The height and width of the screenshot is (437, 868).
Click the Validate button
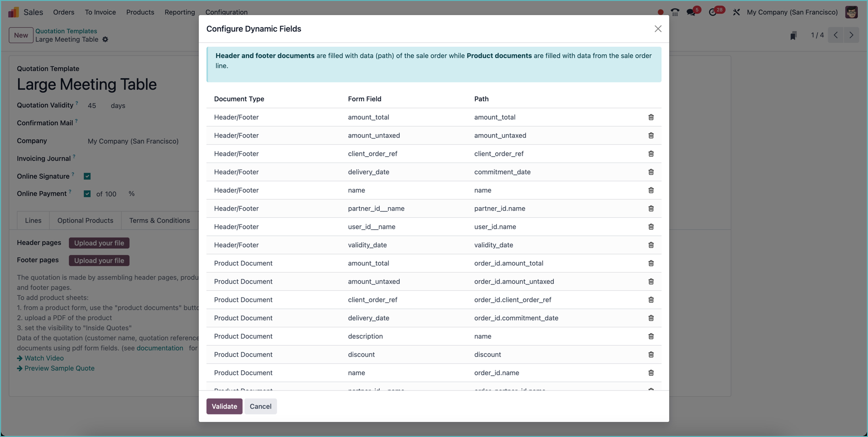(x=224, y=406)
